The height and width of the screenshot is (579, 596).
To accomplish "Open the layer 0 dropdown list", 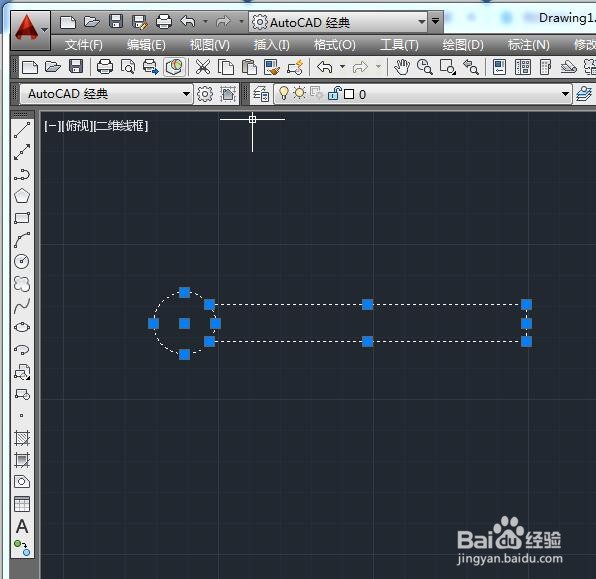I will pos(565,94).
